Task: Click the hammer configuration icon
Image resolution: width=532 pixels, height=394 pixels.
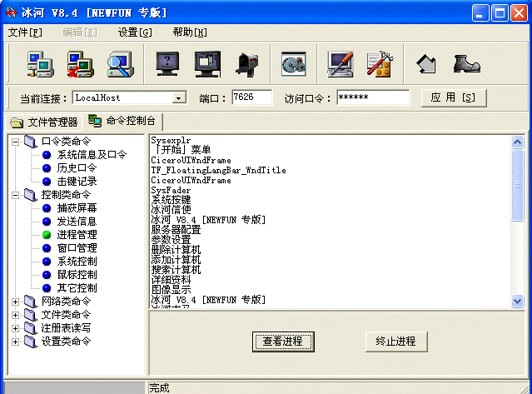Action: tap(380, 64)
